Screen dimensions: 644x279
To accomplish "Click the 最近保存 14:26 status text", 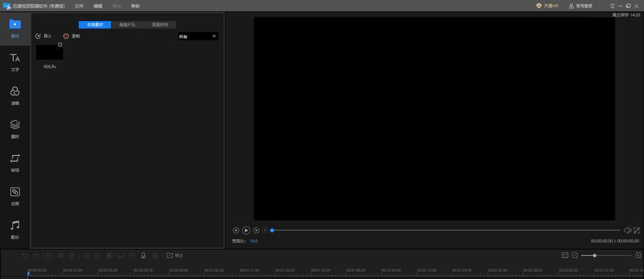I will tap(626, 15).
